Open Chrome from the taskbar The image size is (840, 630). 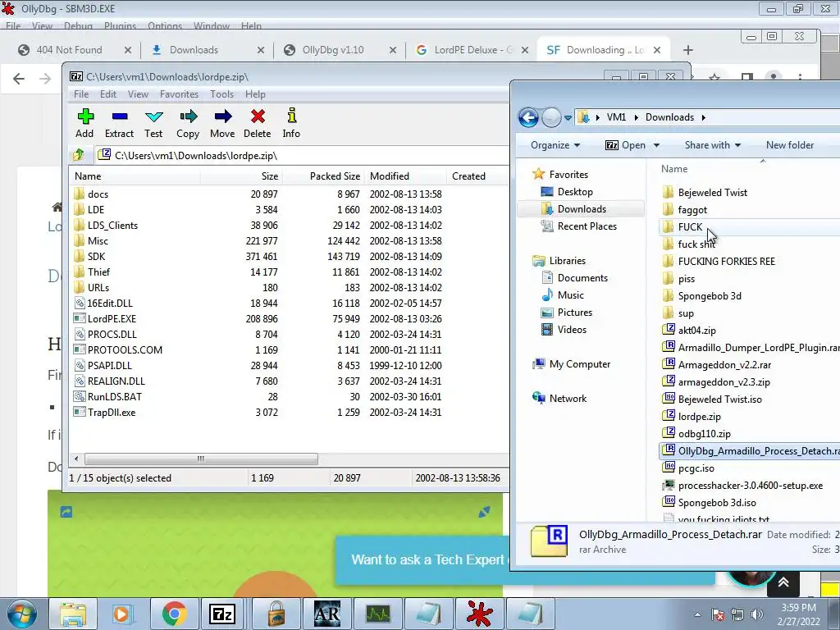coord(174,614)
